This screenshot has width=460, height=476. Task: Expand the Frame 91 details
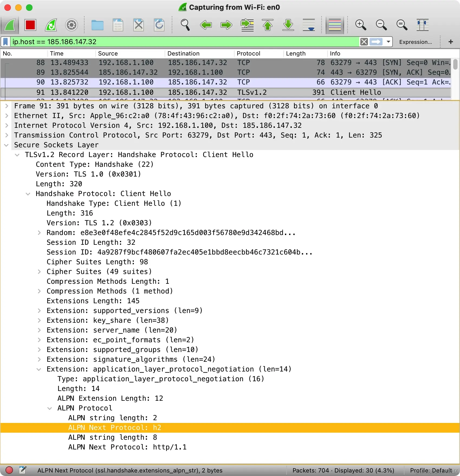pos(7,106)
